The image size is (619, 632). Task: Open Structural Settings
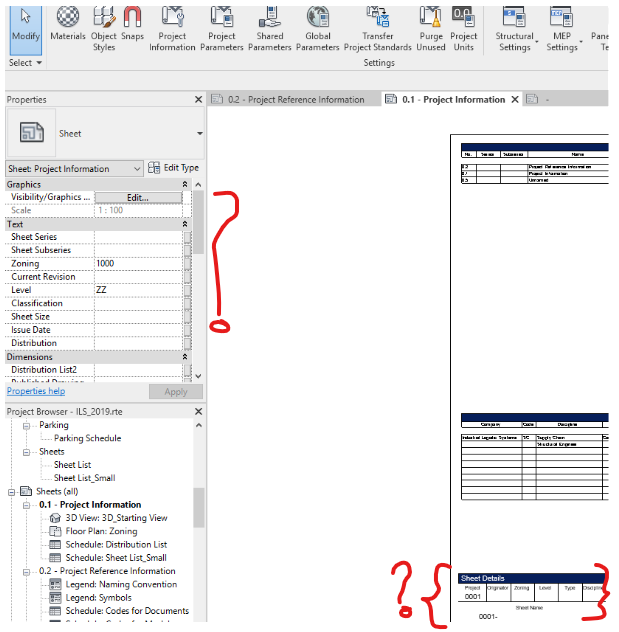(515, 29)
